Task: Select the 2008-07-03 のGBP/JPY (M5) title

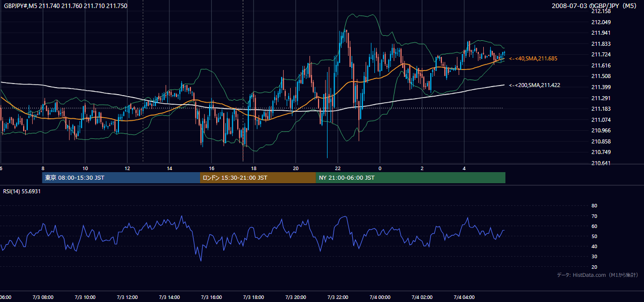Action: coord(595,6)
